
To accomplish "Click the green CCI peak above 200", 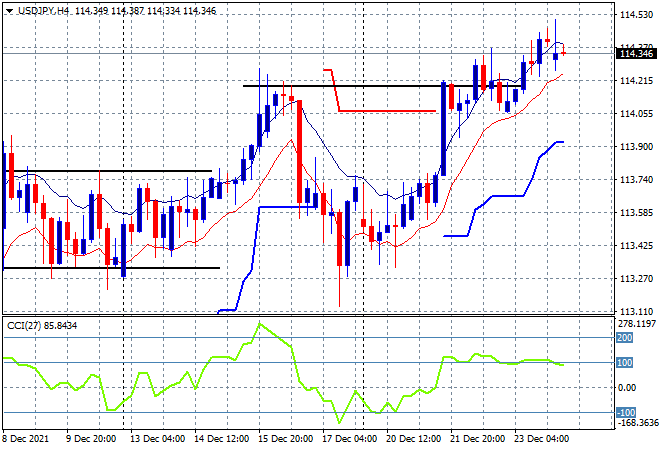I will tap(260, 324).
